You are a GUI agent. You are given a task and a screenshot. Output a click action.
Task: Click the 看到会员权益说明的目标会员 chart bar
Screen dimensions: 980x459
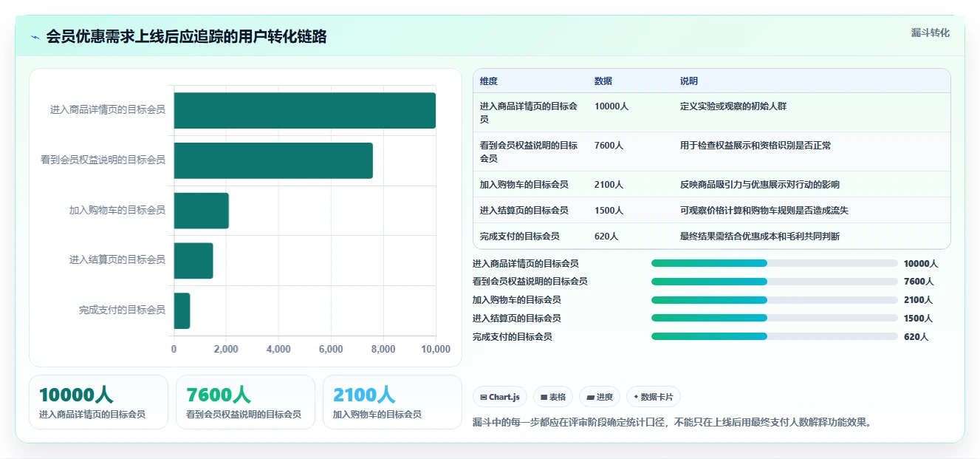click(x=273, y=160)
